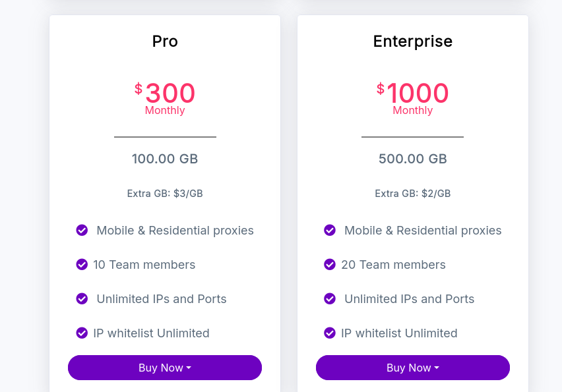The width and height of the screenshot is (562, 392).
Task: Click the 10 Team members feature text
Action: (x=144, y=265)
